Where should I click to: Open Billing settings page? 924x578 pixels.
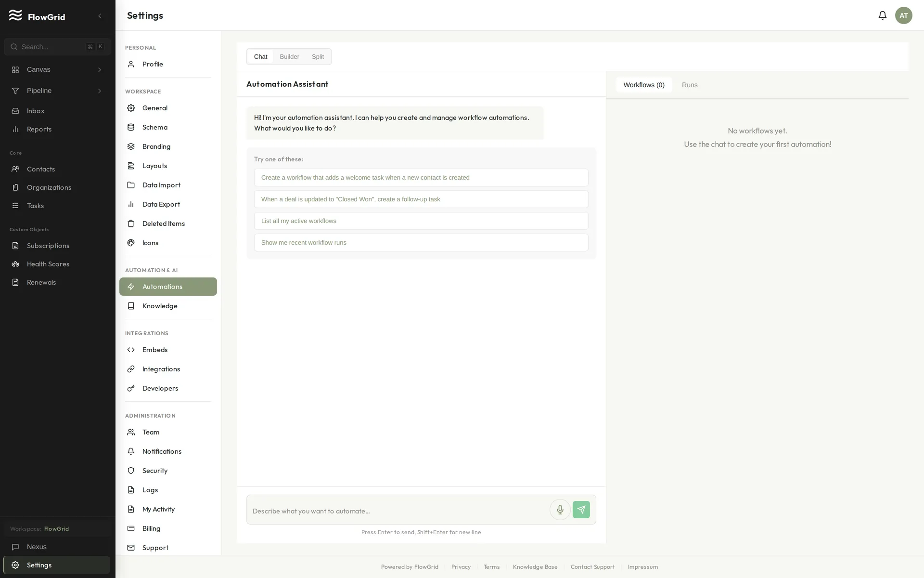pos(168,528)
